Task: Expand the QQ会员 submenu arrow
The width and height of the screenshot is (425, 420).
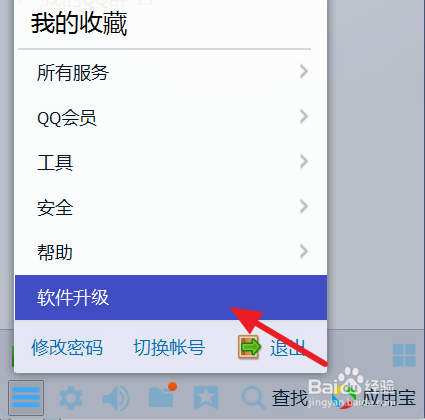Action: coord(303,116)
